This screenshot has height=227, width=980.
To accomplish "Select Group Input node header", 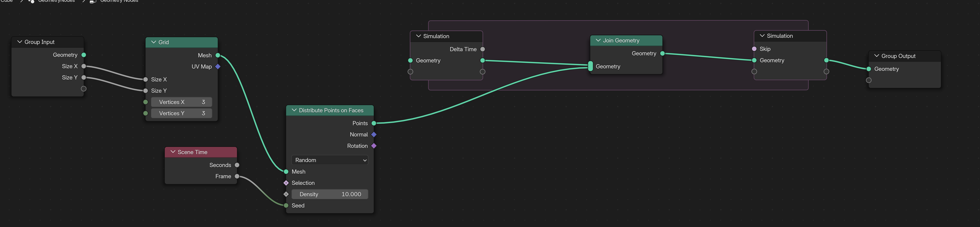I will [x=48, y=42].
